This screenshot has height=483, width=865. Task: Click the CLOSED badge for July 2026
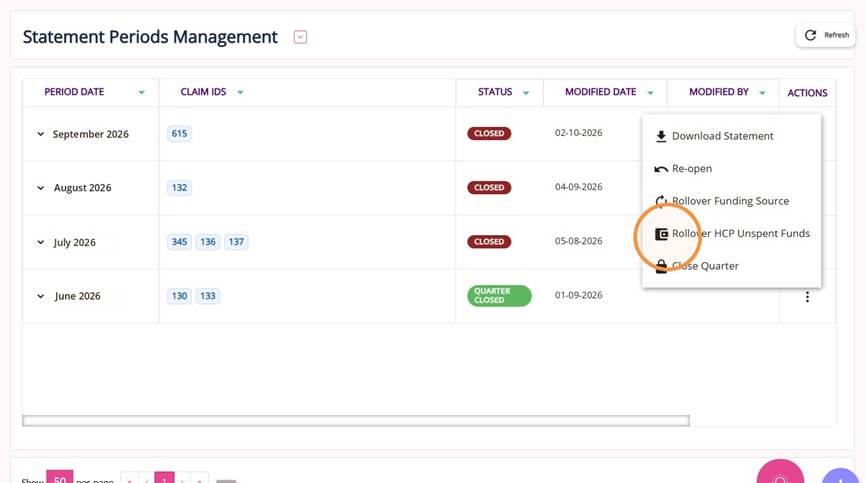click(489, 242)
